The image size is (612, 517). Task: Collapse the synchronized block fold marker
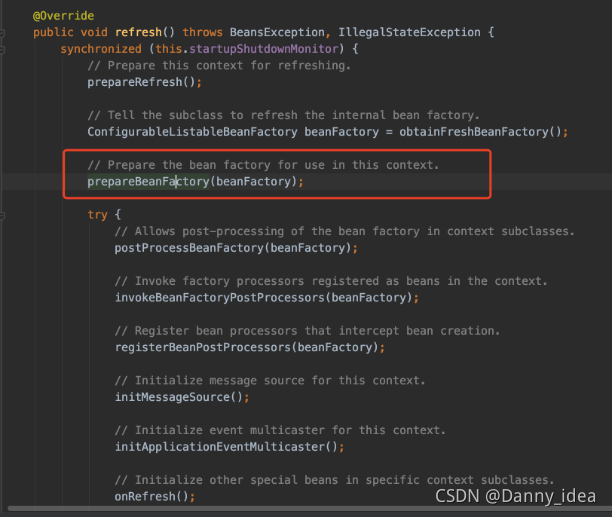[2, 50]
